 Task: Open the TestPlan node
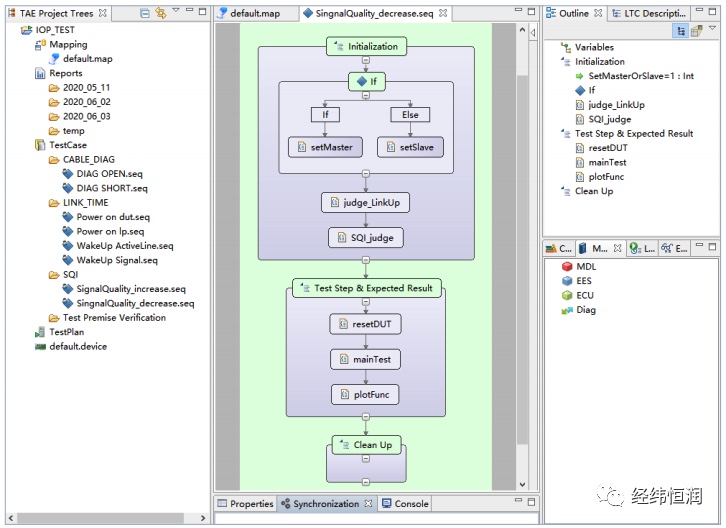60,332
